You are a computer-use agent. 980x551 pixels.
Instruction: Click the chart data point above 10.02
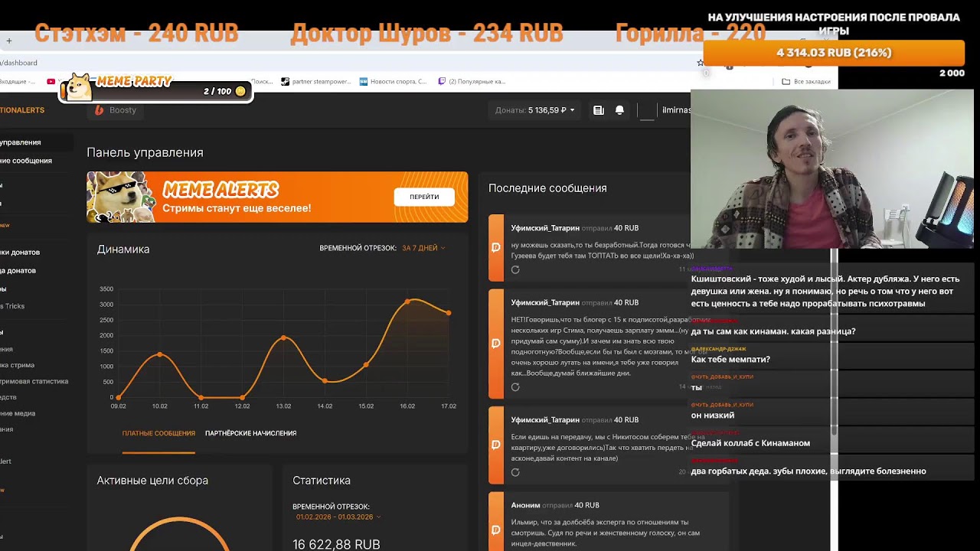[x=159, y=354]
